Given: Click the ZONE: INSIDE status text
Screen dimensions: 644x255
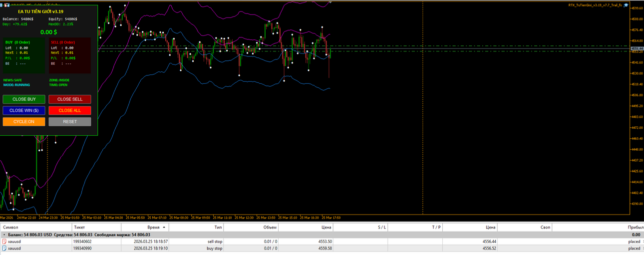Looking at the screenshot, I should (x=59, y=80).
